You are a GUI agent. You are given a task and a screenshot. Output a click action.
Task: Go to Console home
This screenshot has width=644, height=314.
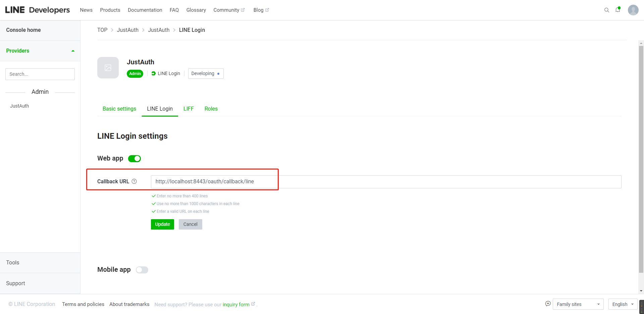tap(23, 30)
